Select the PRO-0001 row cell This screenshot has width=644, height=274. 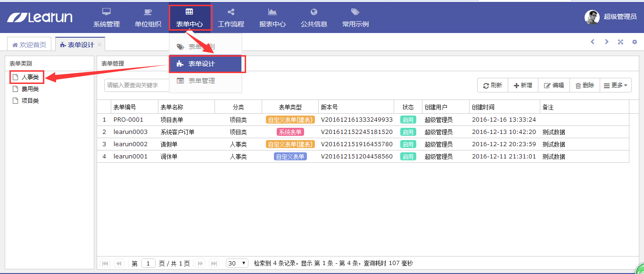pos(134,120)
